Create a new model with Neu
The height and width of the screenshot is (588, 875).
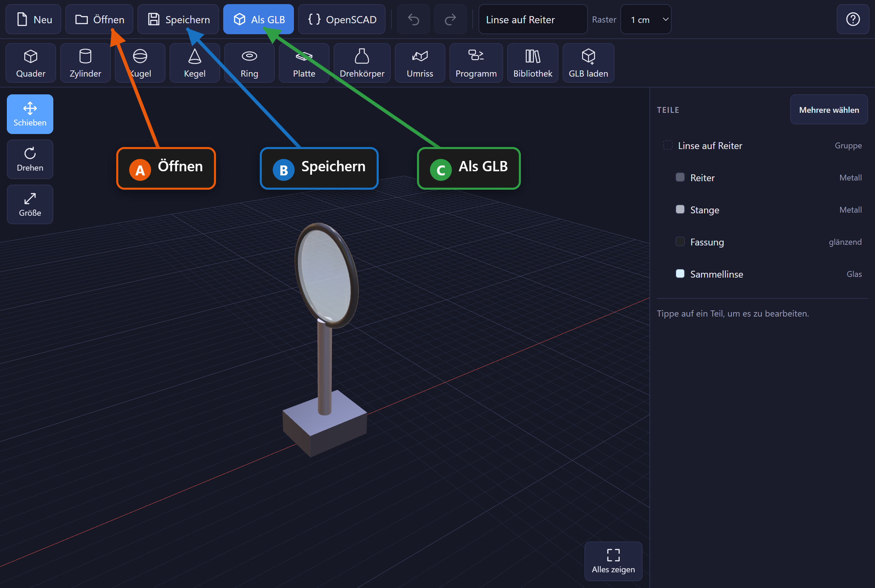(x=33, y=19)
